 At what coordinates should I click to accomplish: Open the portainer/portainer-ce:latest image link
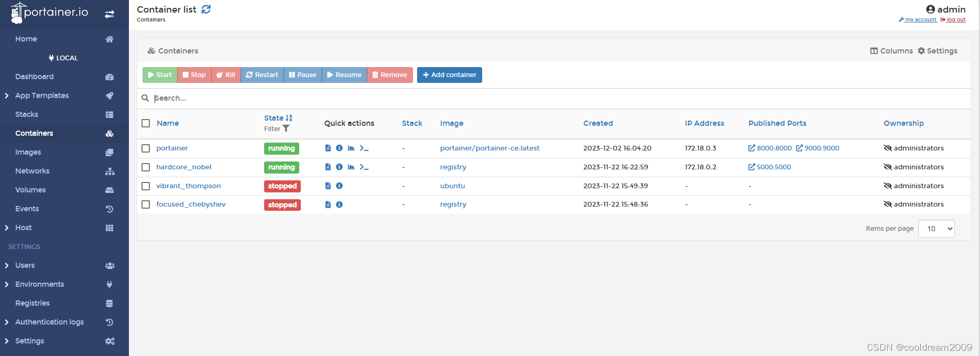point(489,148)
